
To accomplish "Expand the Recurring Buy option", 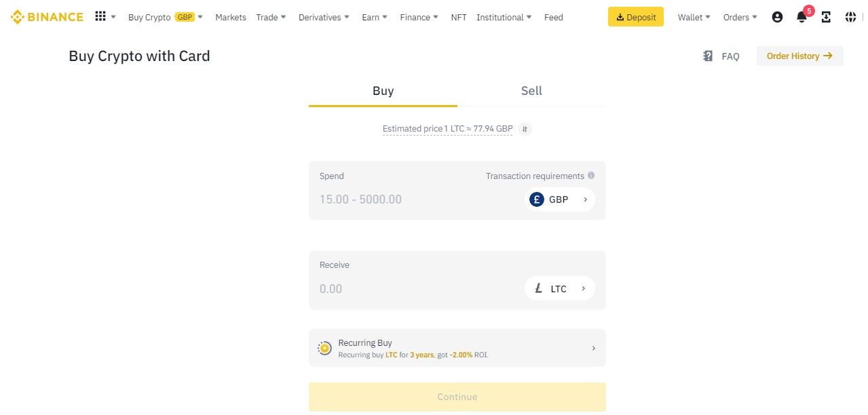I will click(457, 348).
